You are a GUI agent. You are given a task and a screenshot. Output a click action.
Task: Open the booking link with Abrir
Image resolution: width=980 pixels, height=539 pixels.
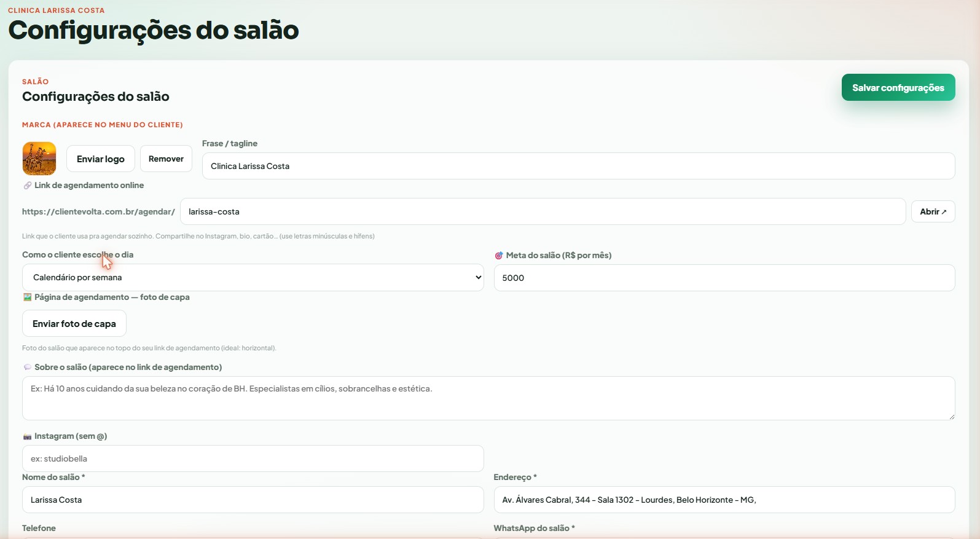933,211
